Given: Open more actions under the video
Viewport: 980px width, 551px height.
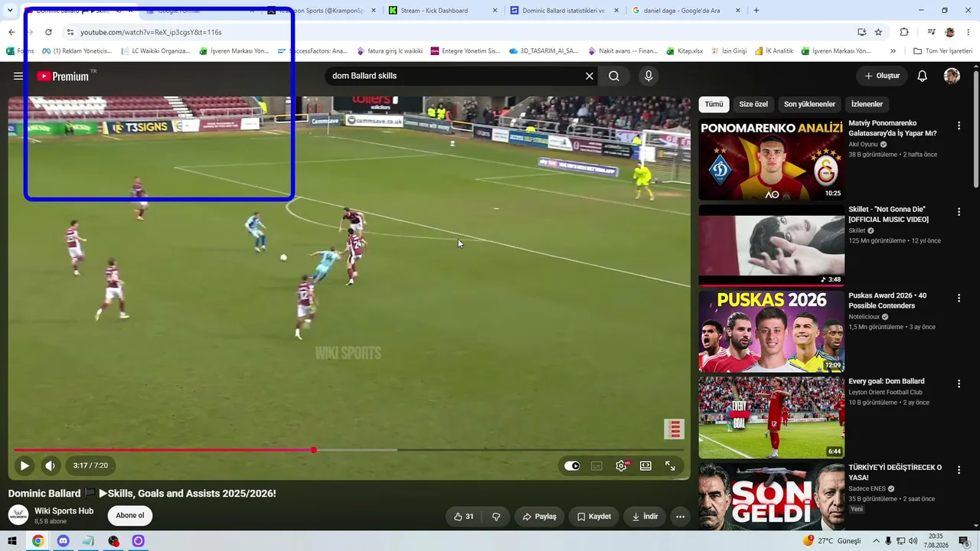Looking at the screenshot, I should pos(680,517).
